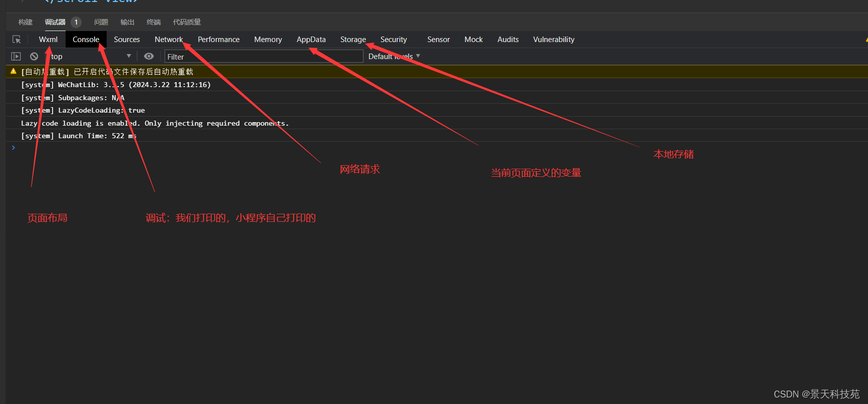Click the console Filter input field
The image size is (868, 404).
tap(264, 57)
